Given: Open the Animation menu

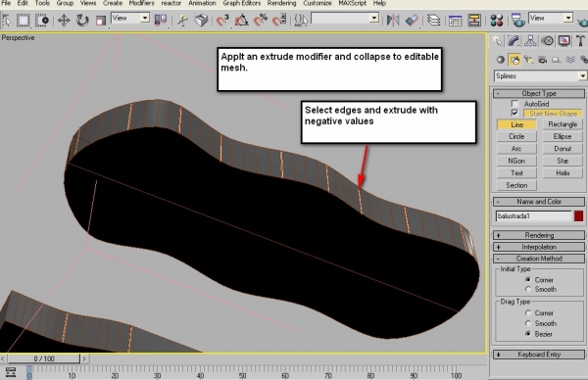Looking at the screenshot, I should (202, 3).
